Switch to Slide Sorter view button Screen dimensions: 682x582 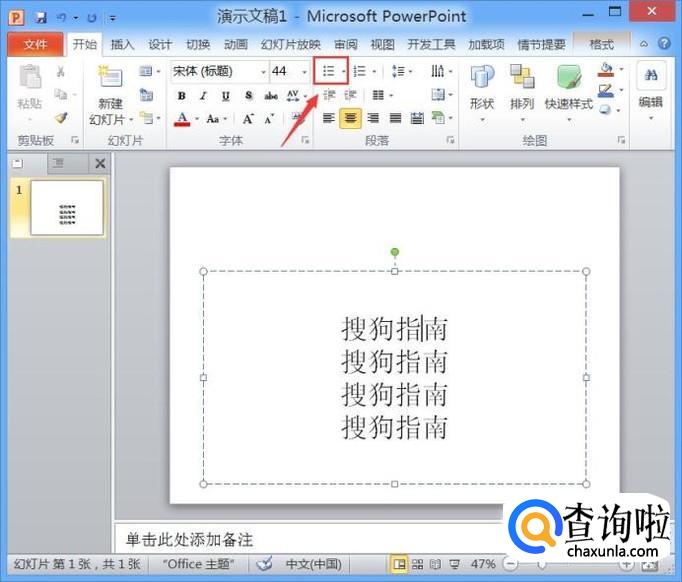(x=417, y=565)
